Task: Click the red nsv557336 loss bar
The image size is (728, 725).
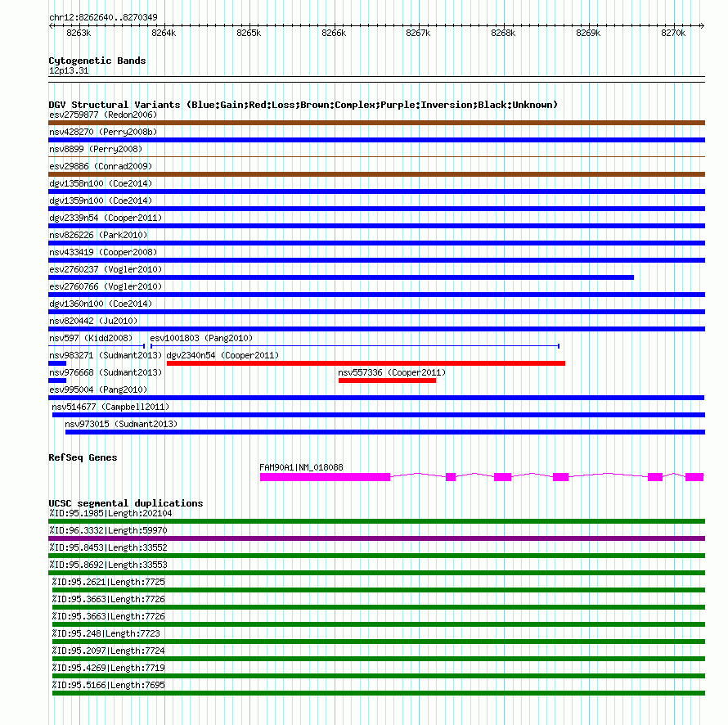Action: (x=387, y=381)
